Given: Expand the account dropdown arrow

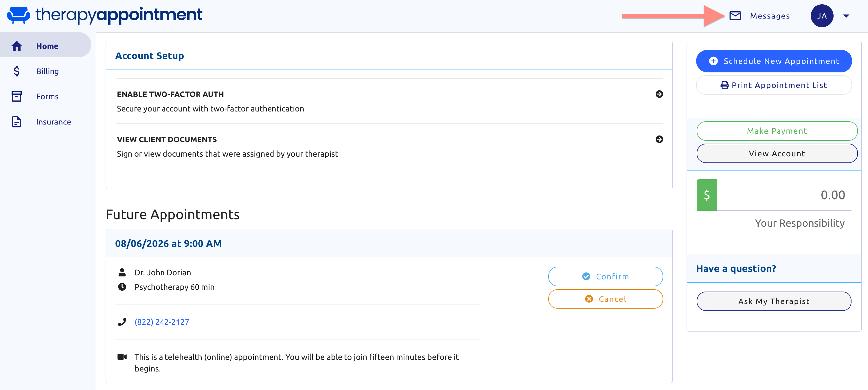Looking at the screenshot, I should pyautogui.click(x=846, y=16).
